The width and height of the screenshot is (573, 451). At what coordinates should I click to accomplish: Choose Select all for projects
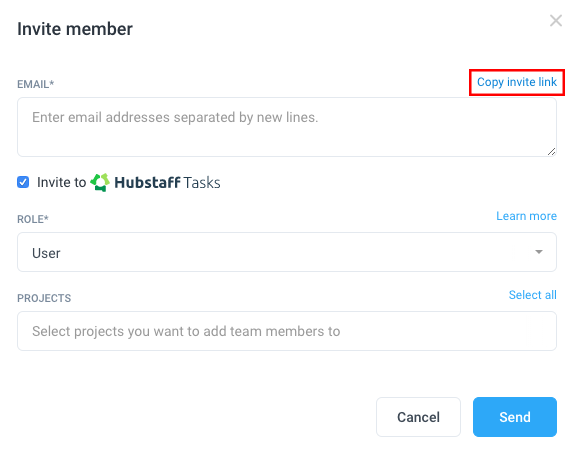pyautogui.click(x=532, y=295)
